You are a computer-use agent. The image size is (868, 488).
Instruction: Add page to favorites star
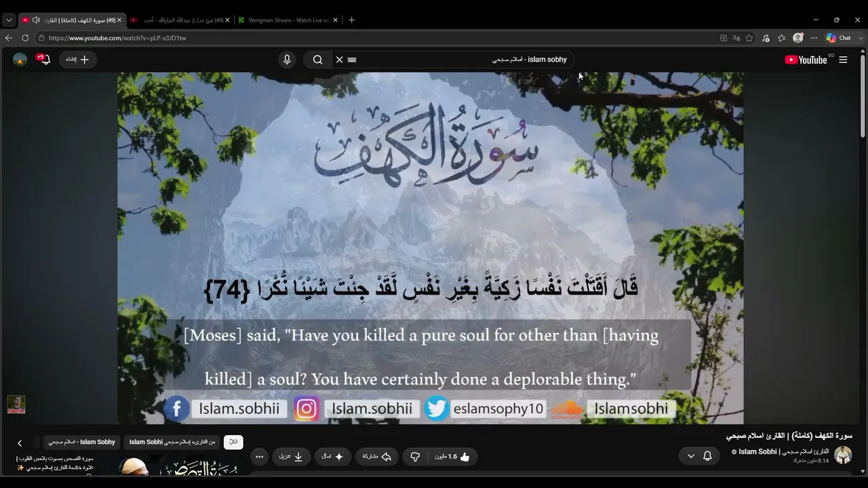pos(749,38)
